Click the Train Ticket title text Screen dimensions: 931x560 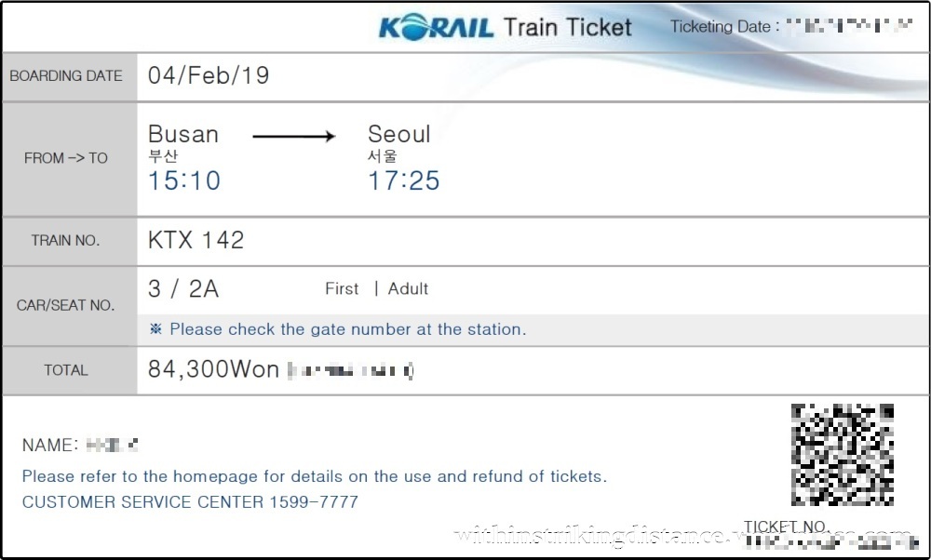coord(568,27)
